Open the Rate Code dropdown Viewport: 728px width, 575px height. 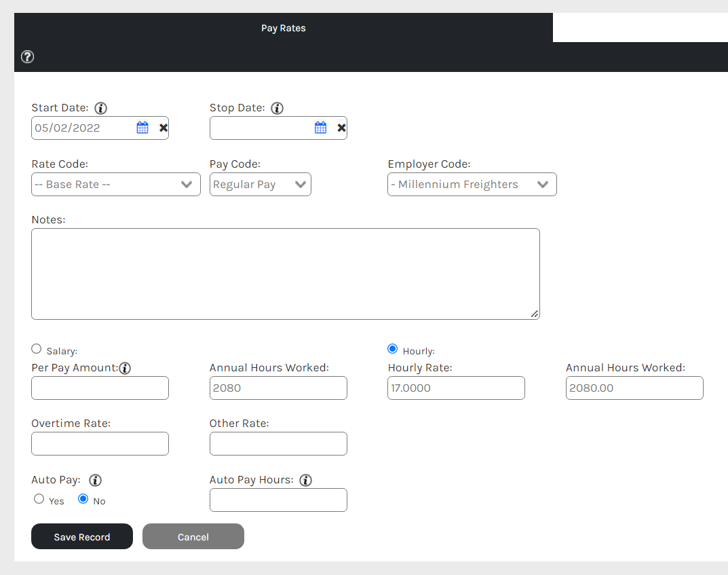(x=116, y=185)
